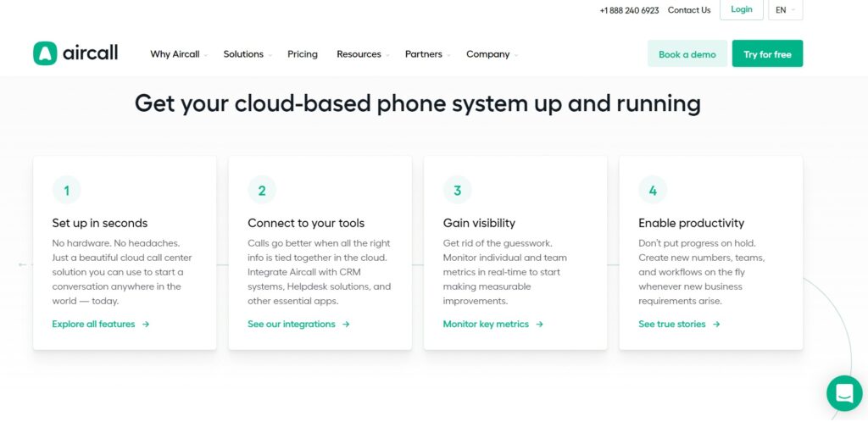Expand the Resources dropdown
This screenshot has width=868, height=422.
pos(362,54)
